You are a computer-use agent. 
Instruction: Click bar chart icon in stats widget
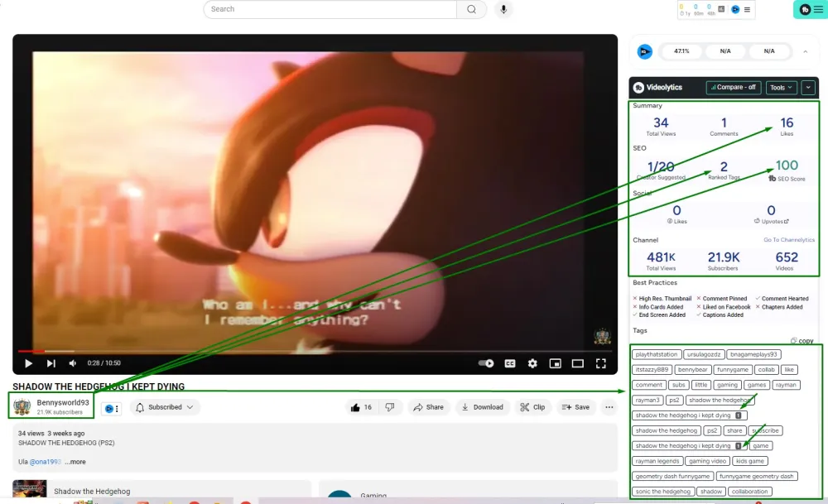(x=721, y=9)
